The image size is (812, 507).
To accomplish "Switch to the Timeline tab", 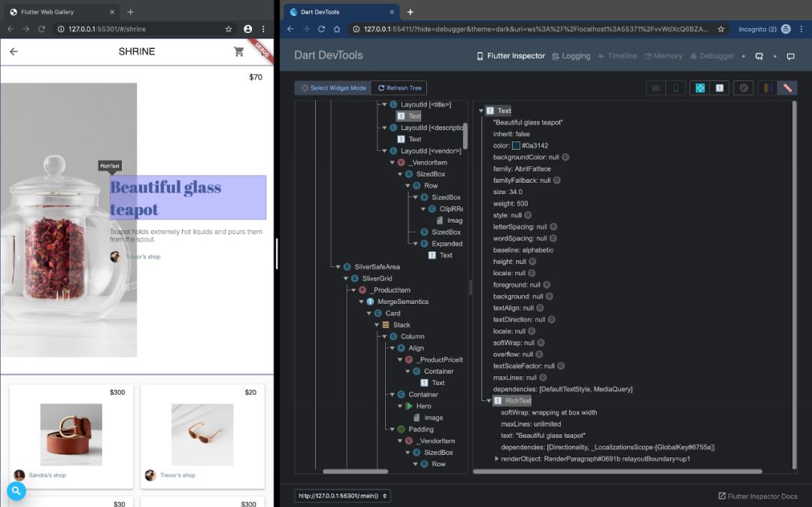I will tap(617, 56).
